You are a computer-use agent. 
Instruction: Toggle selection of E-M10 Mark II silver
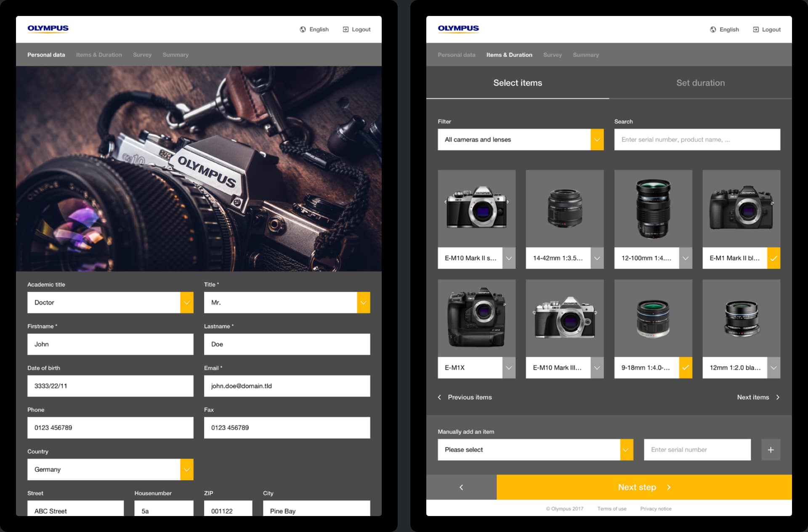click(x=509, y=258)
